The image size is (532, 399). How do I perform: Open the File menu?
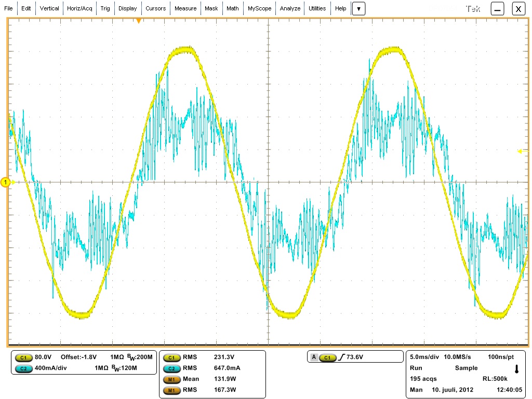tap(8, 9)
